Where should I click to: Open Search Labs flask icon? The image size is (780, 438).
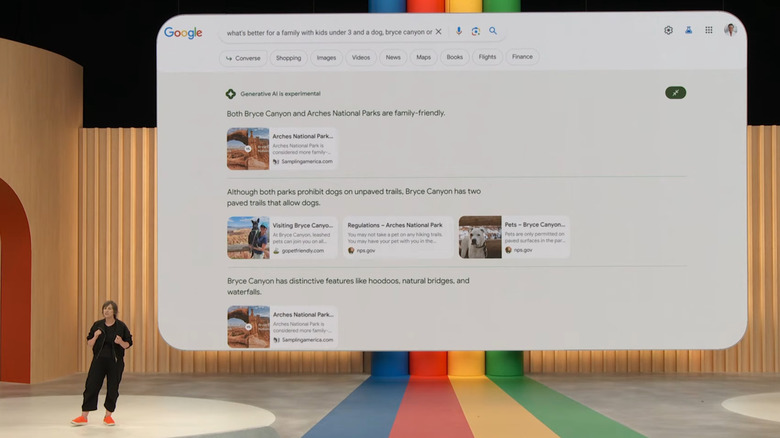click(689, 31)
